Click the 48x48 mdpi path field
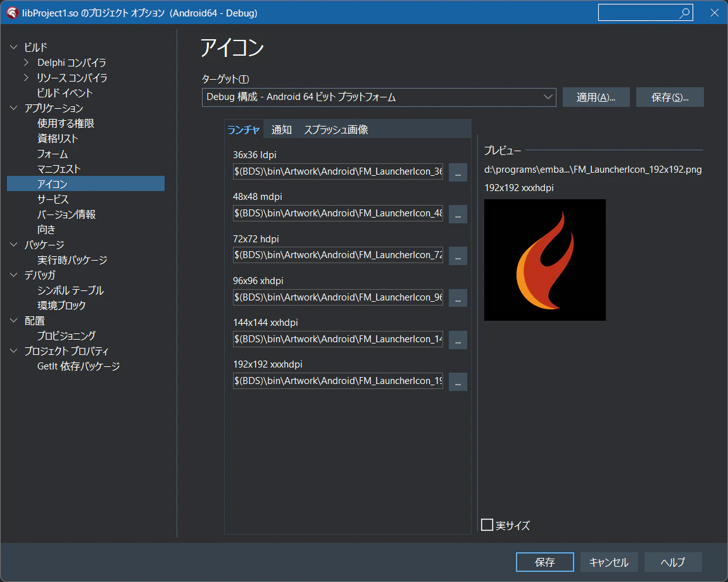 click(338, 213)
